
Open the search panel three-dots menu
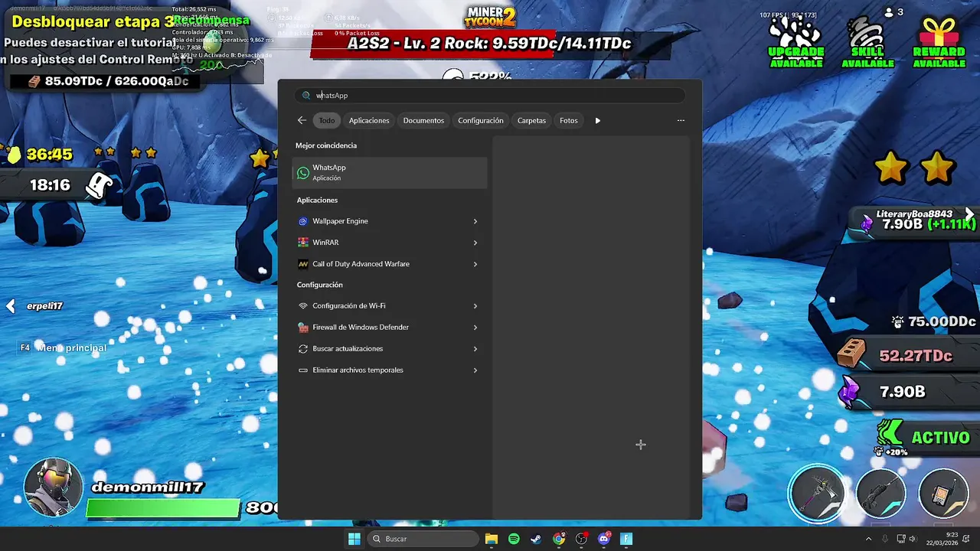point(681,120)
